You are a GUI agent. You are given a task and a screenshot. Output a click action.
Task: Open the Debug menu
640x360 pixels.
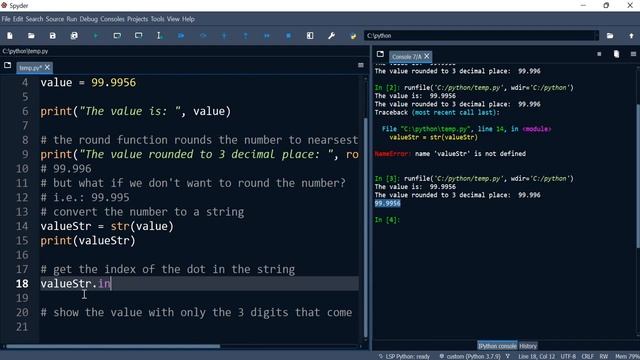click(x=89, y=19)
